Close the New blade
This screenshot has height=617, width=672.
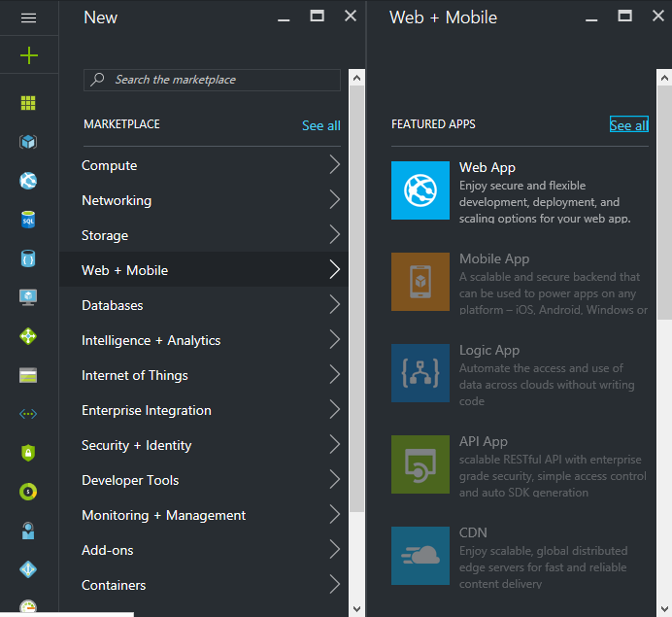(351, 17)
